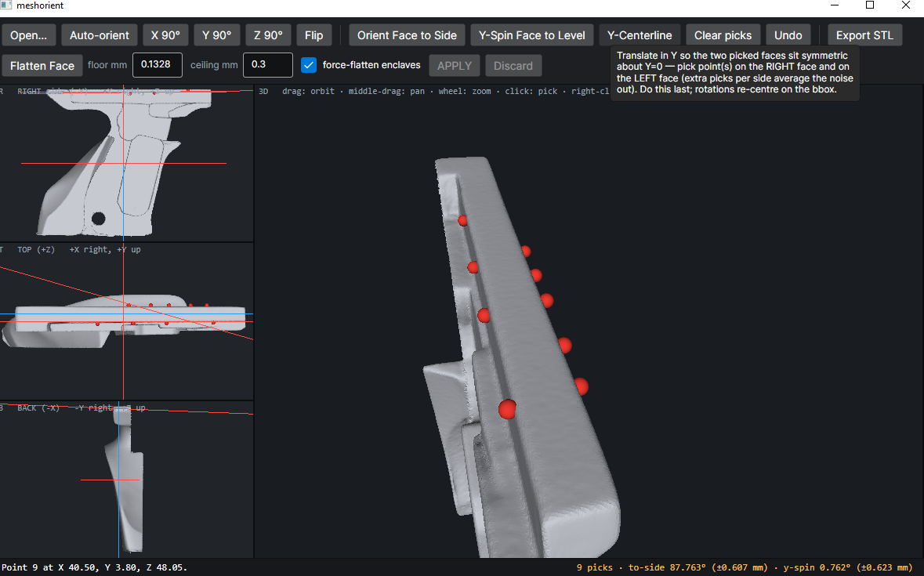Click the TOP (+Z) view panel

(x=127, y=321)
